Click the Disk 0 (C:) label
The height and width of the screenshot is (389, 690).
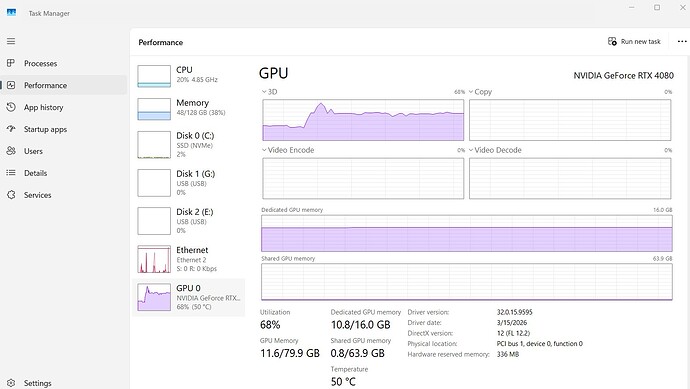pos(195,136)
